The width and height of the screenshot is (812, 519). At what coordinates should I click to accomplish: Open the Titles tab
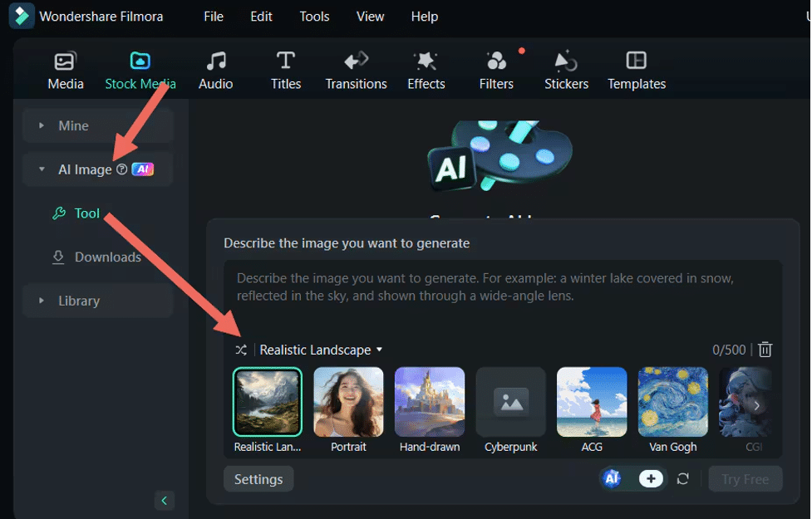286,71
